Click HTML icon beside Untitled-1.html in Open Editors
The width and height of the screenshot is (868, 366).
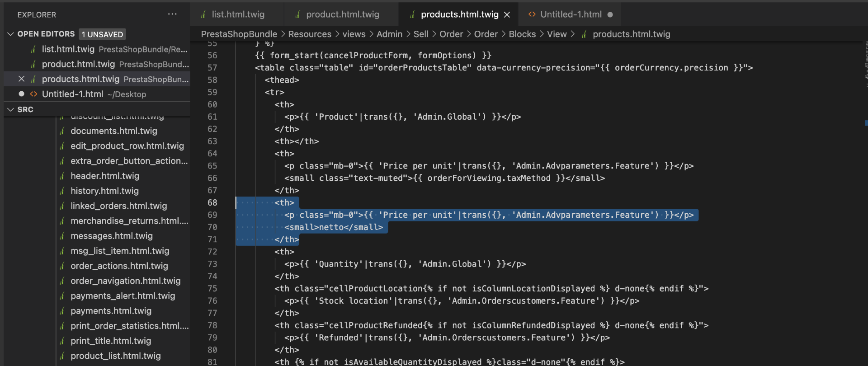pos(33,94)
